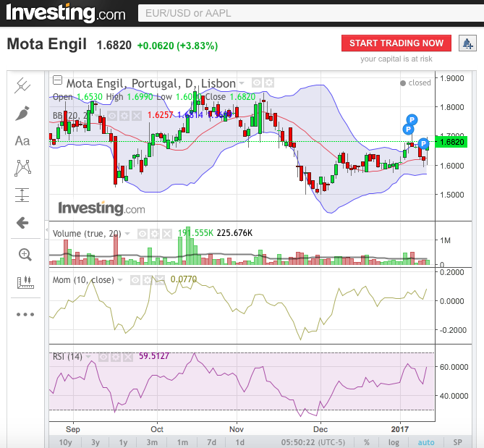This screenshot has height=448, width=484.
Task: Open the three-dots more tools menu
Action: (25, 315)
